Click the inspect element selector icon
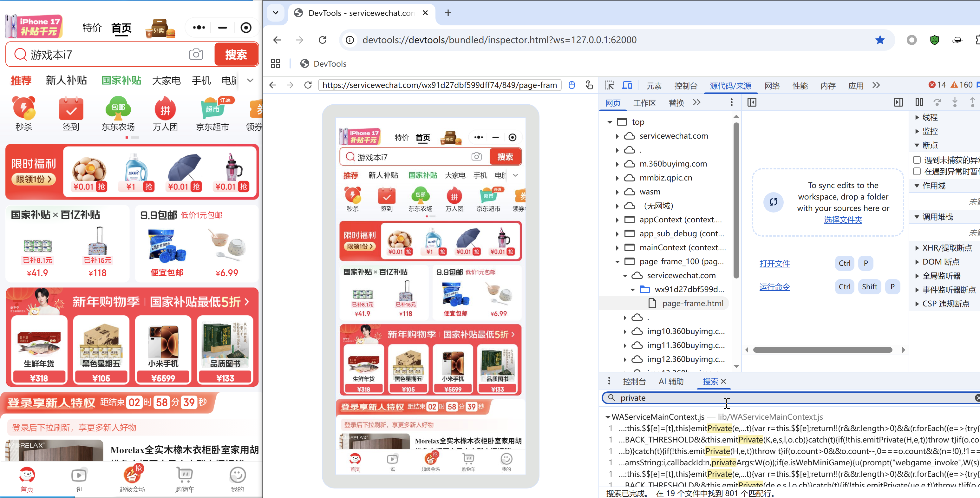Screen dimensions: 980x498 pos(609,85)
